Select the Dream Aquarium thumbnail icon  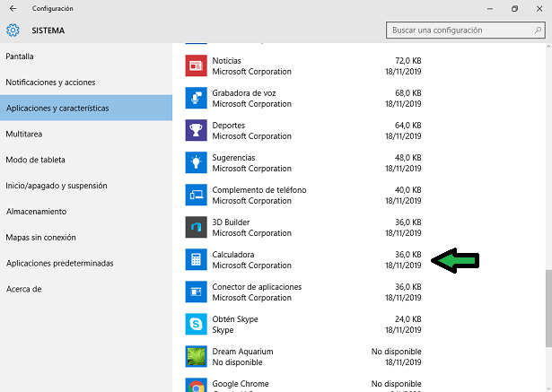196,356
